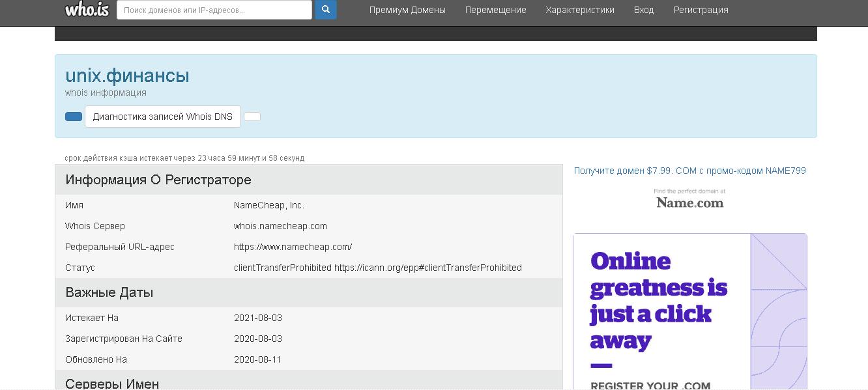Click the Информация О Регистраторе section header
Viewport: 868px width, 390px height.
(x=158, y=180)
